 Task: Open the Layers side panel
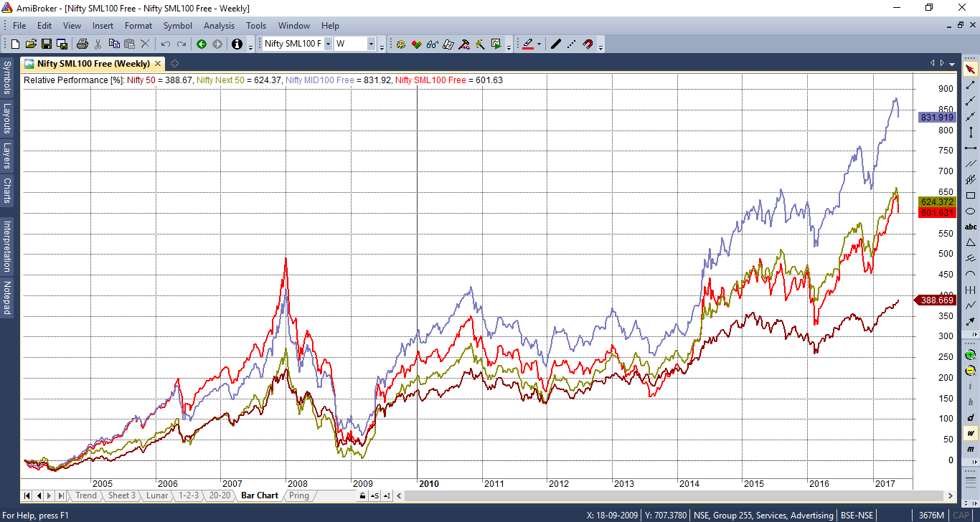pyautogui.click(x=6, y=156)
